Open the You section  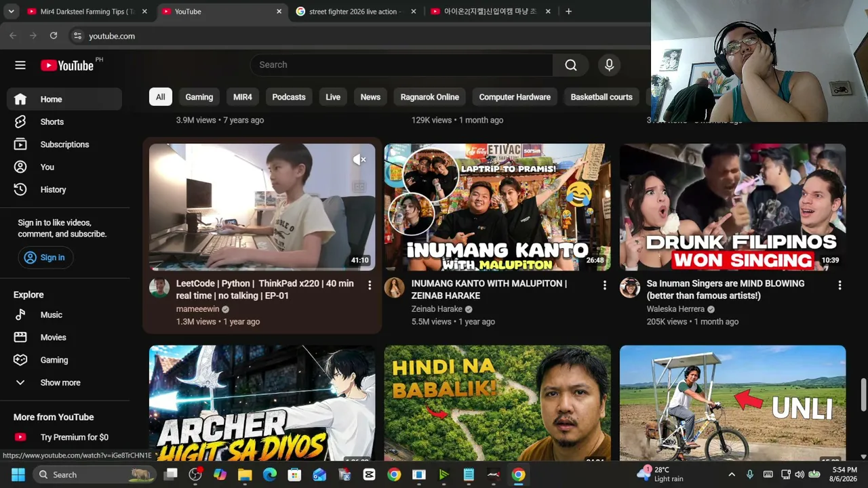64,167
